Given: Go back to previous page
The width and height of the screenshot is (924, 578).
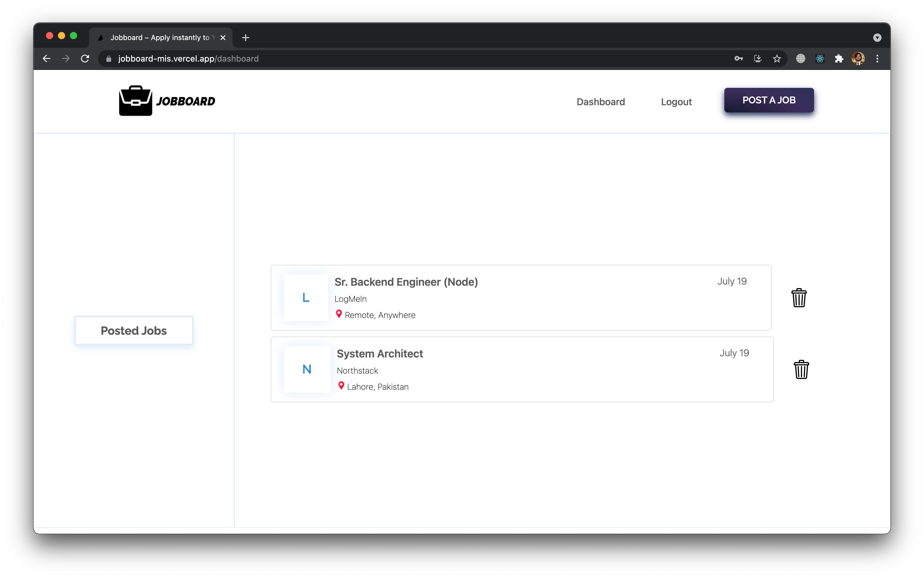Looking at the screenshot, I should (47, 59).
